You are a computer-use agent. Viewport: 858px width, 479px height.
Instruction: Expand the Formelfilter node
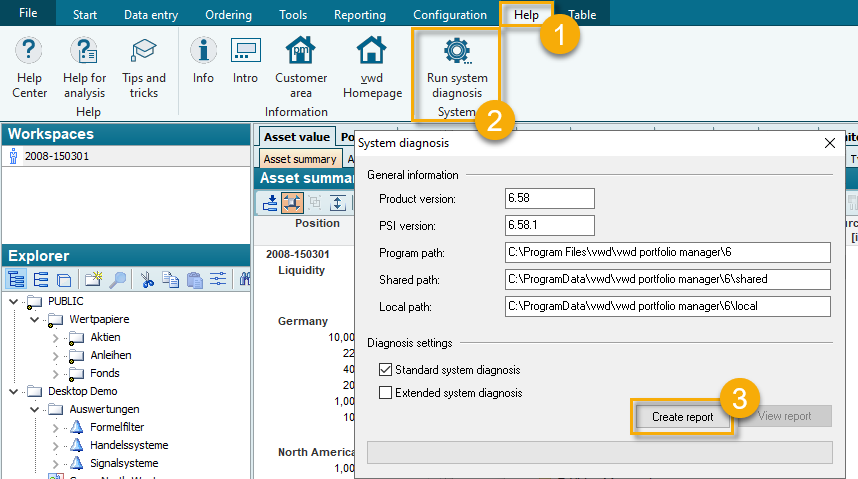[56, 427]
